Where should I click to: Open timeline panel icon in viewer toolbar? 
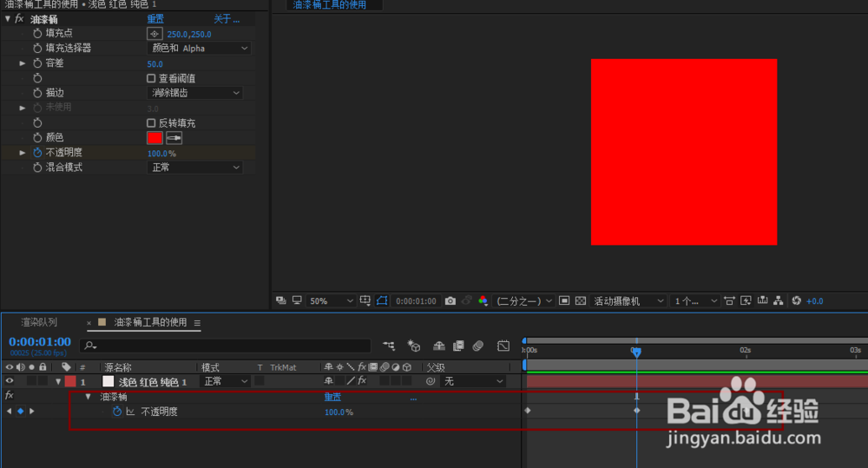(x=763, y=300)
